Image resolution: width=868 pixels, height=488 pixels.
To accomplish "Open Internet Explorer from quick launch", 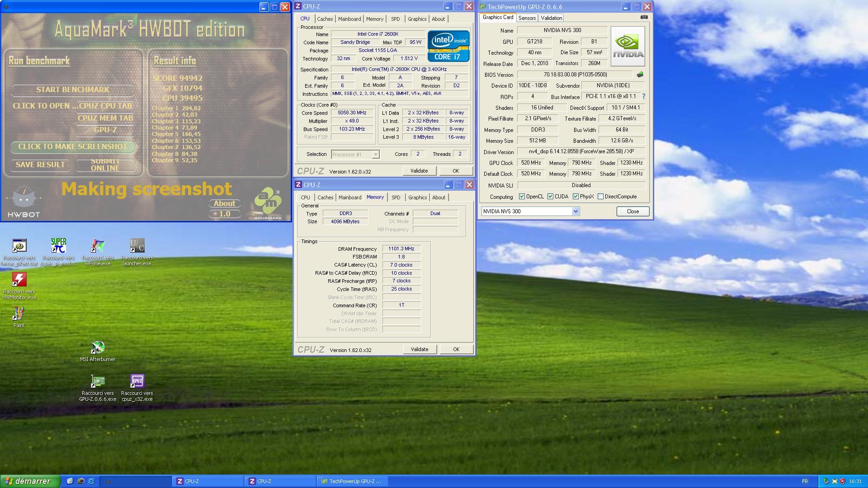I will (91, 481).
